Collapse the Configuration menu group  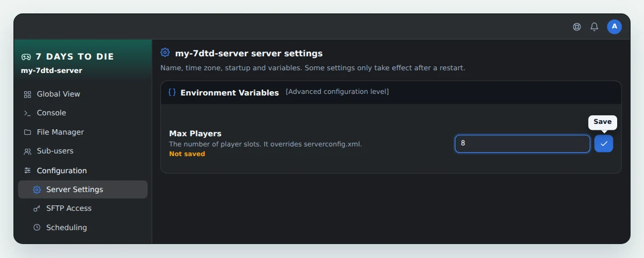pos(83,171)
